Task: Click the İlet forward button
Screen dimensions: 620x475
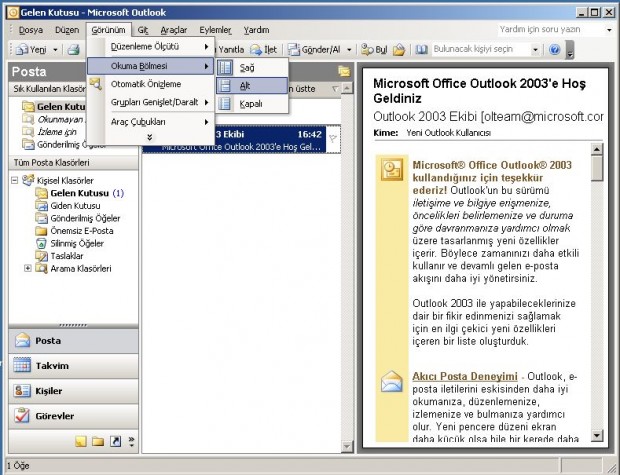Action: point(263,50)
